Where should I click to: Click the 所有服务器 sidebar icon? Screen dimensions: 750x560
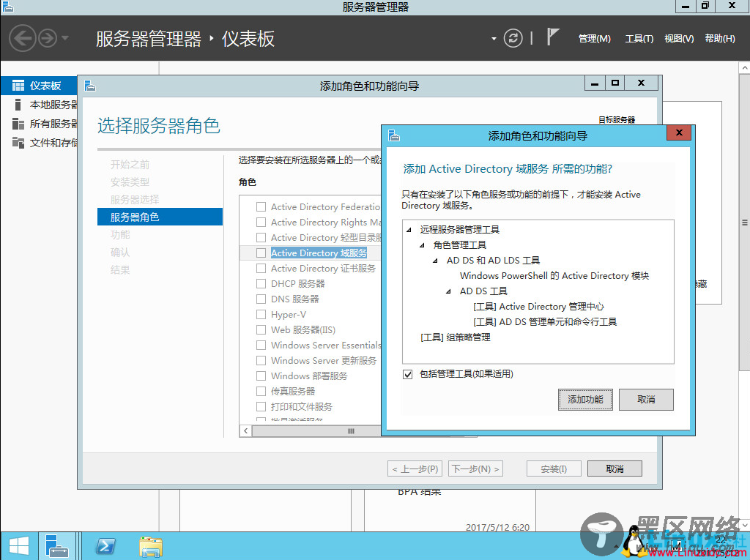point(18,124)
